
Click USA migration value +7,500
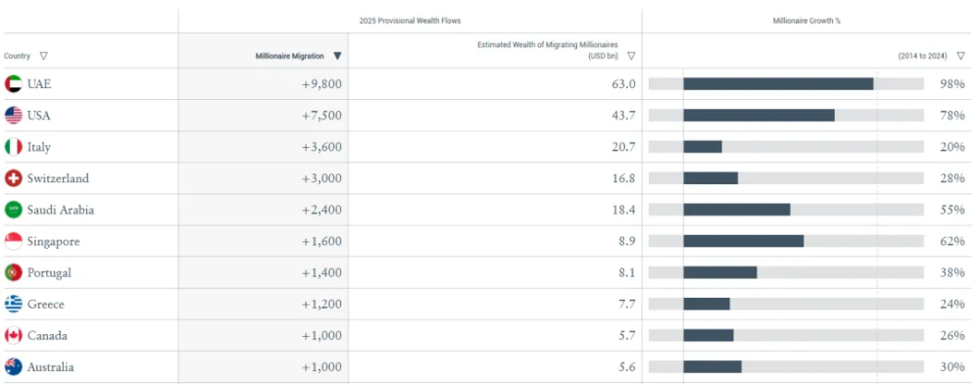coord(321,116)
